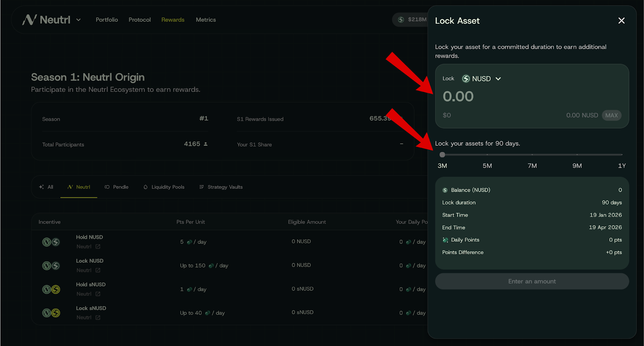Click the Your S1 Share label
Screen dimensions: 644x346
click(x=254, y=145)
